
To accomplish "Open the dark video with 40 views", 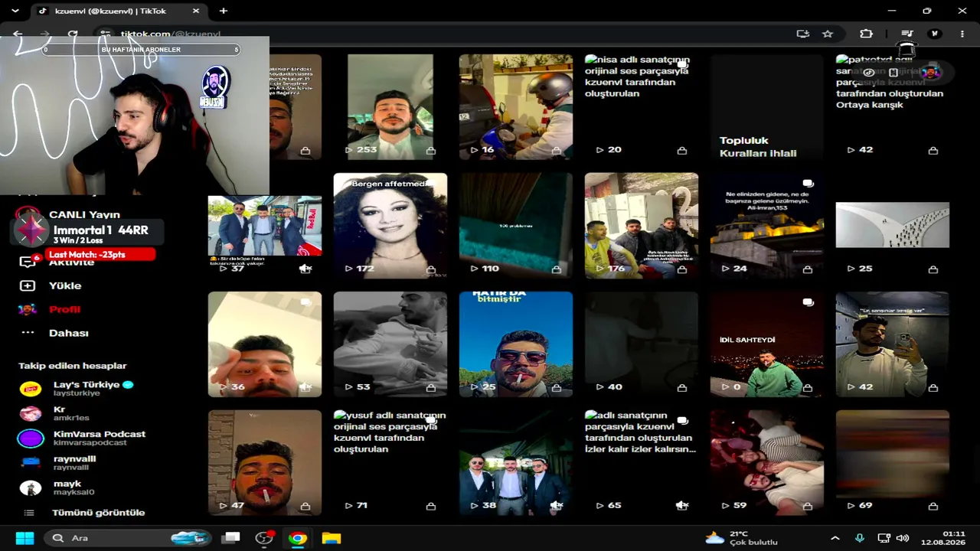I will point(642,344).
